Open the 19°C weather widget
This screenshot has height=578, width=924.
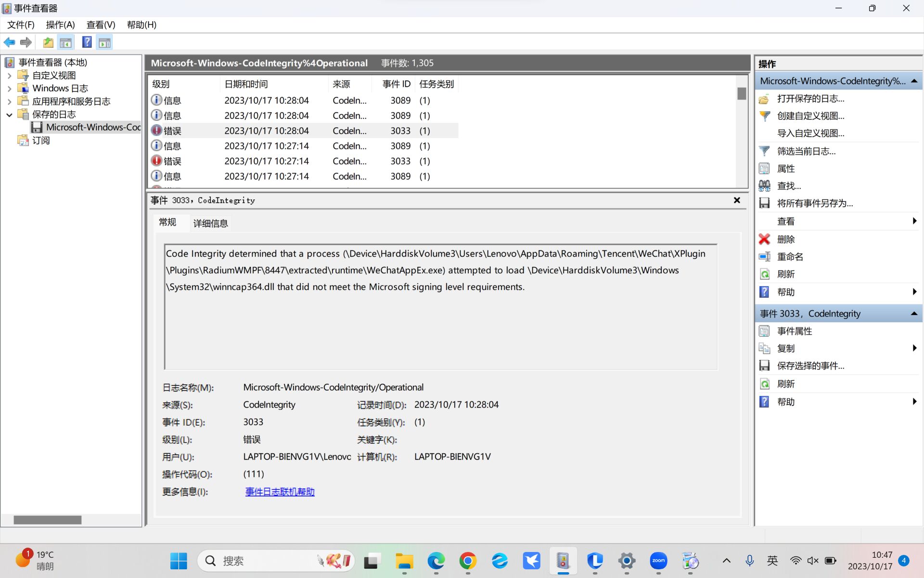[x=35, y=561]
